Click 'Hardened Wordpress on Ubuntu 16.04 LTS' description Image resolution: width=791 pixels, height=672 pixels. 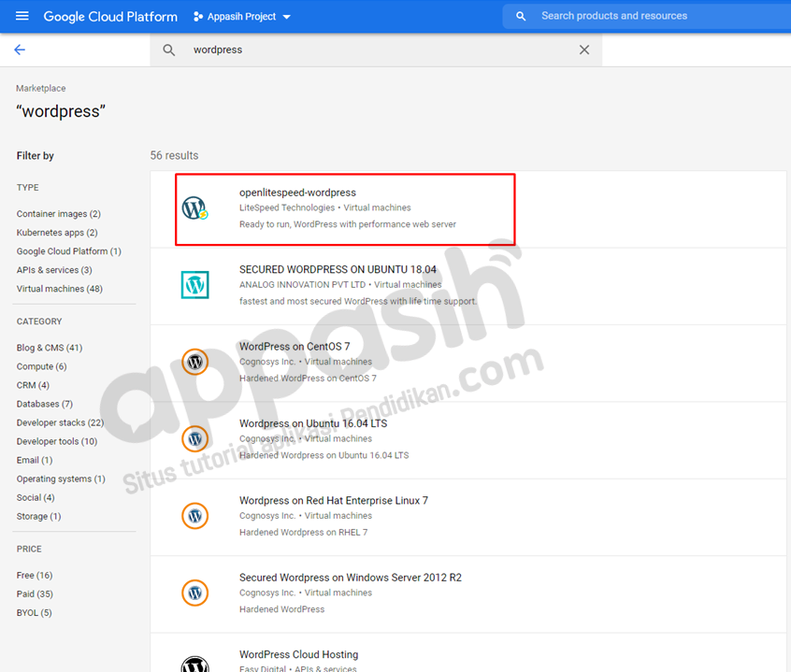tap(324, 455)
